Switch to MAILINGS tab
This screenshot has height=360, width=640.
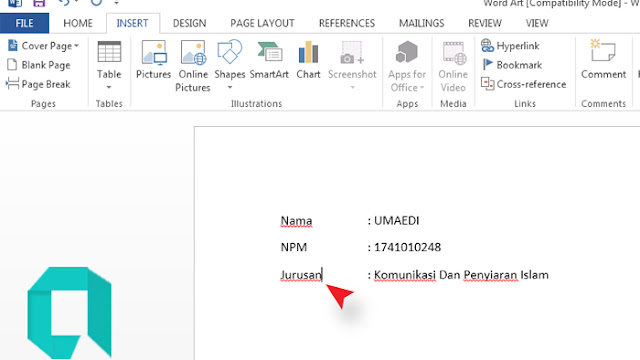point(422,23)
